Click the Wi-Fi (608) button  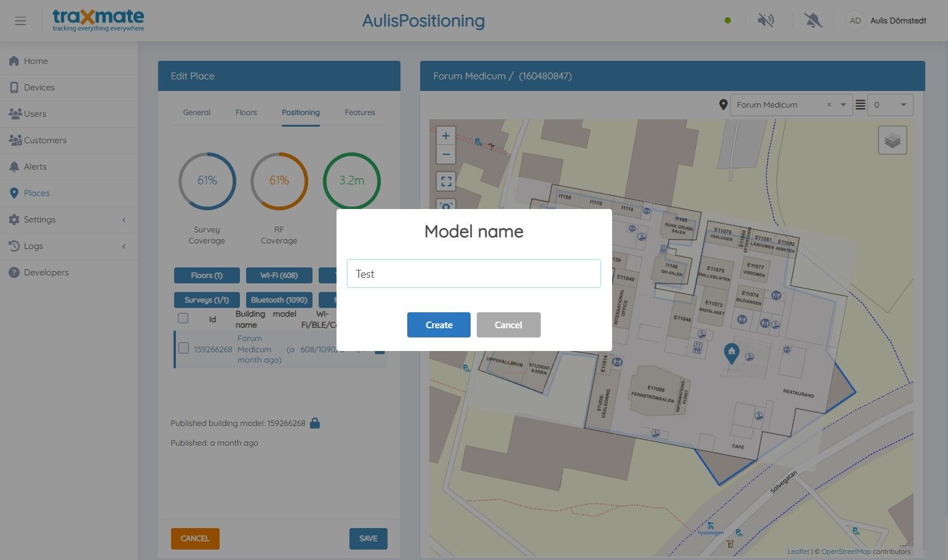279,275
